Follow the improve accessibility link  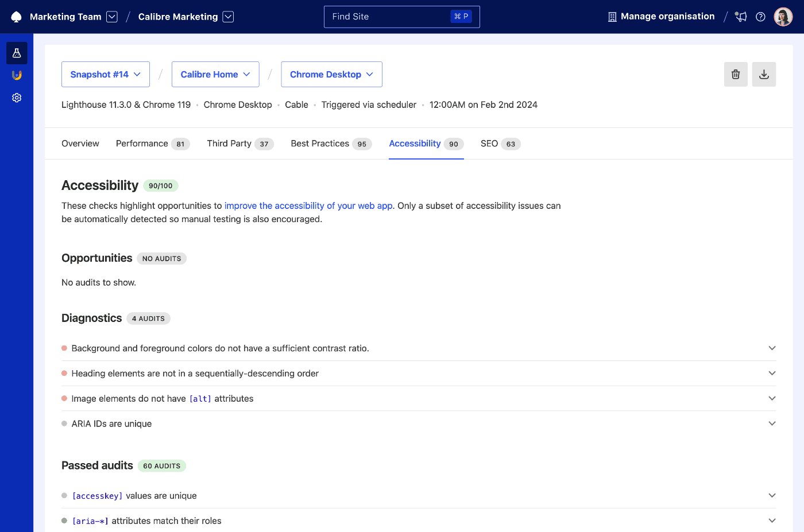point(308,205)
